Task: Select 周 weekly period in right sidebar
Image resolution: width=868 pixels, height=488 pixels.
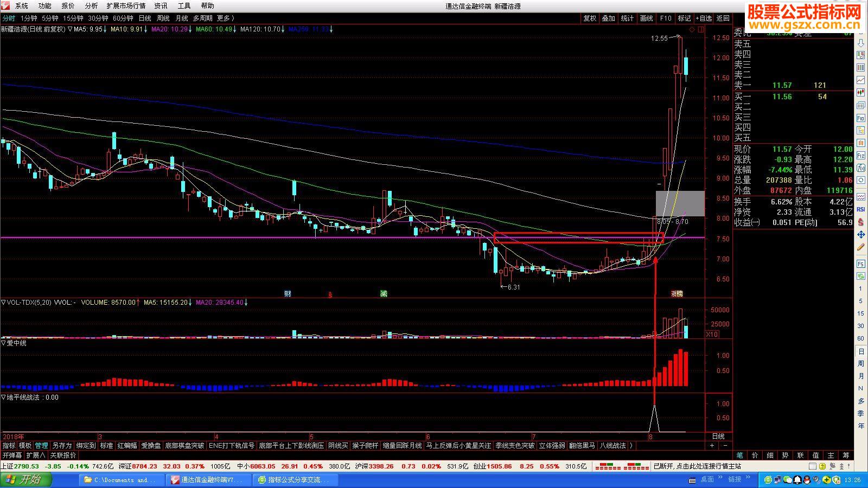Action: [x=861, y=364]
